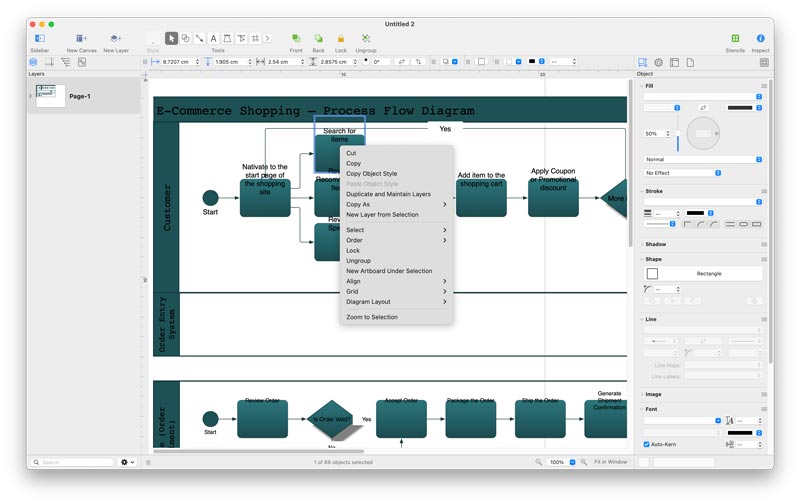The image size is (800, 504).
Task: Click the black stroke color swatch
Action: click(695, 213)
